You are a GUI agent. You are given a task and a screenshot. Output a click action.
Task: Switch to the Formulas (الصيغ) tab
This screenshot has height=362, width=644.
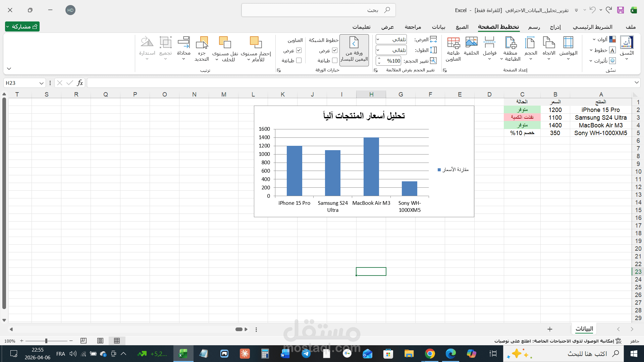[x=462, y=27]
